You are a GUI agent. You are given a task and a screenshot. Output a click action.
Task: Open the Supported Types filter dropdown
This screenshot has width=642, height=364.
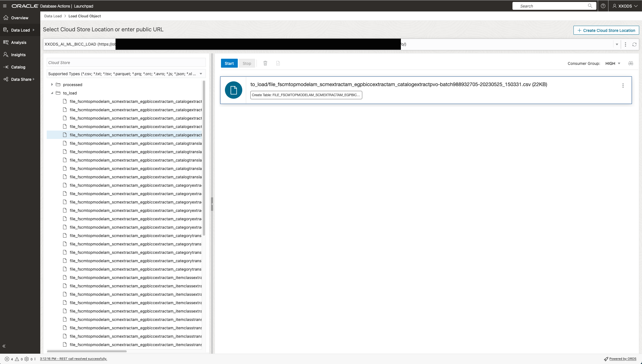201,74
